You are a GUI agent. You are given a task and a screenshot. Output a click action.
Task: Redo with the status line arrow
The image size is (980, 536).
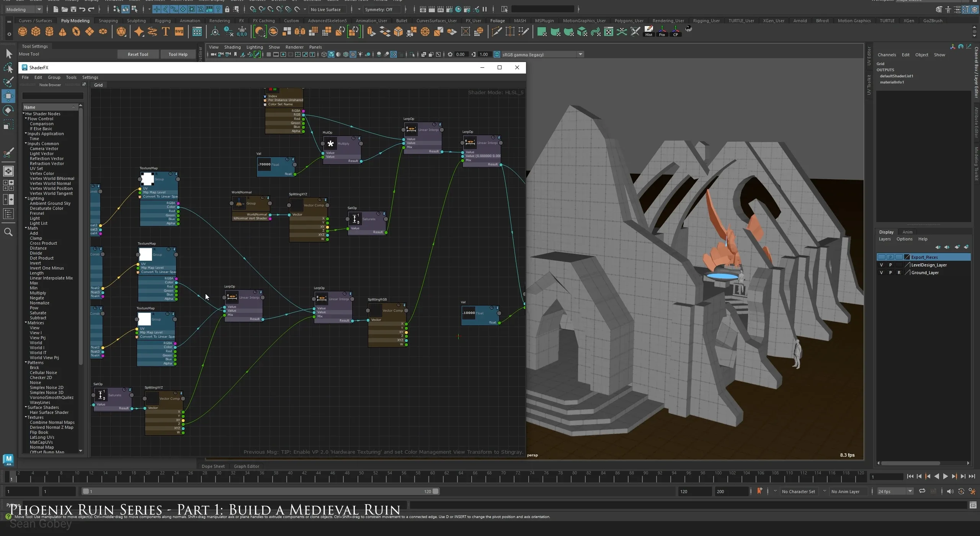click(x=91, y=9)
